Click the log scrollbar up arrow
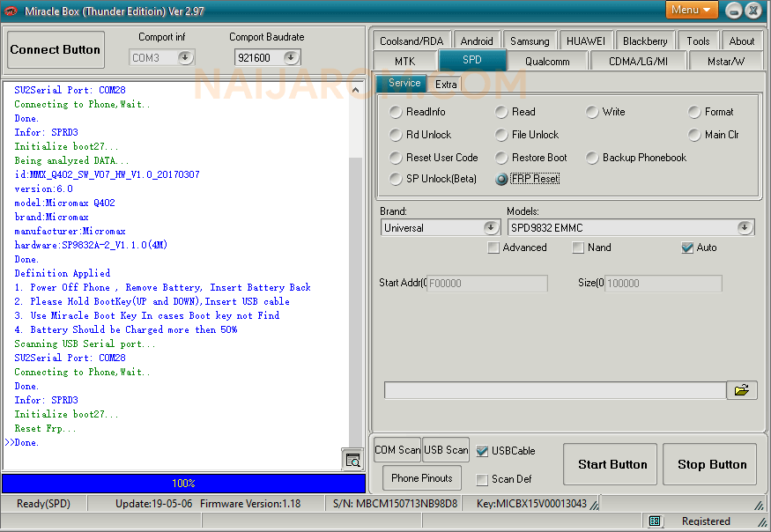 click(x=355, y=90)
